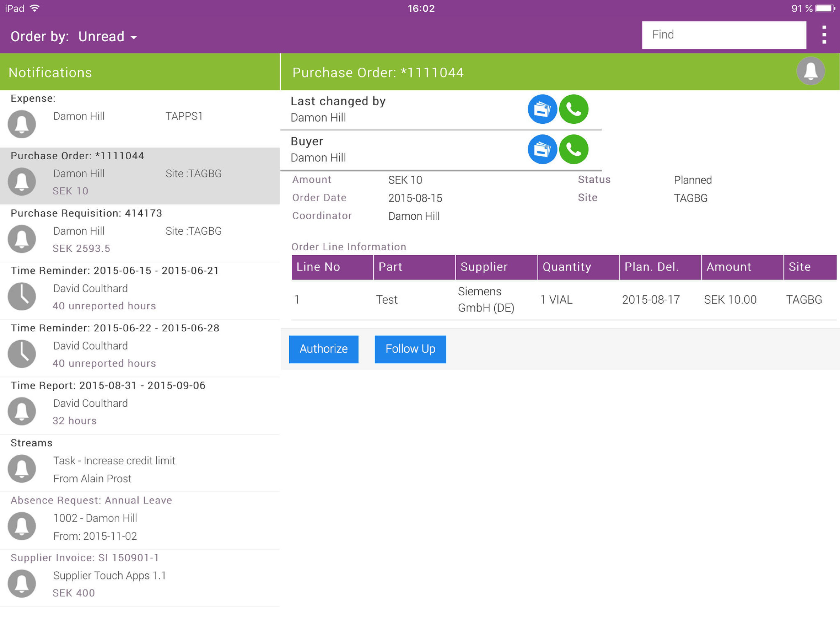Click the 2015-08-17 planned delivery cell
The height and width of the screenshot is (630, 840).
click(x=651, y=300)
